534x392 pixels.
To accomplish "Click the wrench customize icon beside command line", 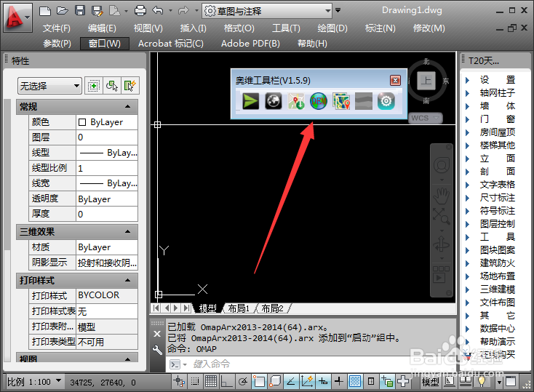I will click(157, 350).
